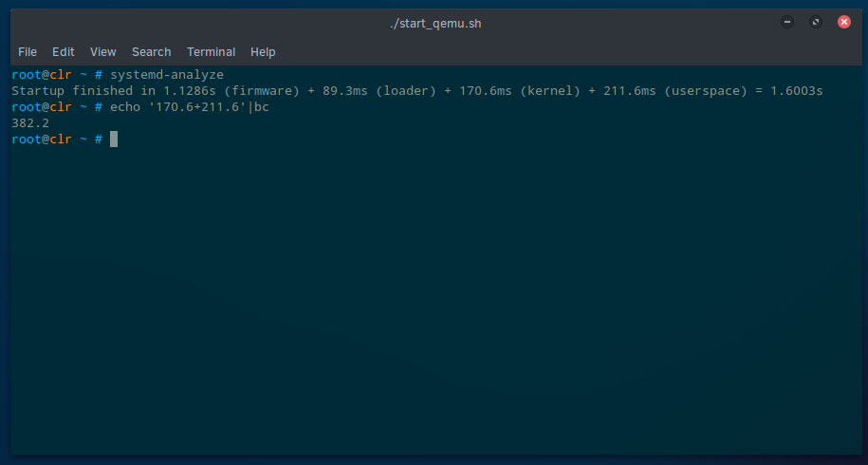Click the 1.6003s total startup time

[795, 91]
